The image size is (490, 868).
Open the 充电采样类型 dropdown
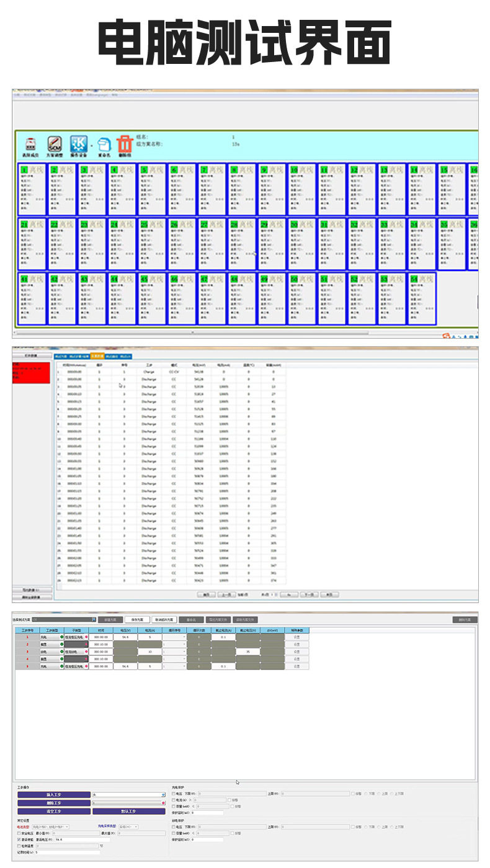click(x=128, y=826)
